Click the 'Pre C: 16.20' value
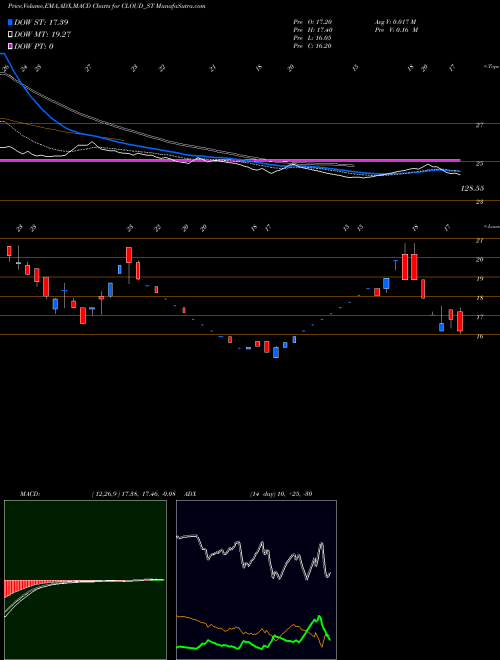This screenshot has height=660, width=500. click(x=312, y=46)
